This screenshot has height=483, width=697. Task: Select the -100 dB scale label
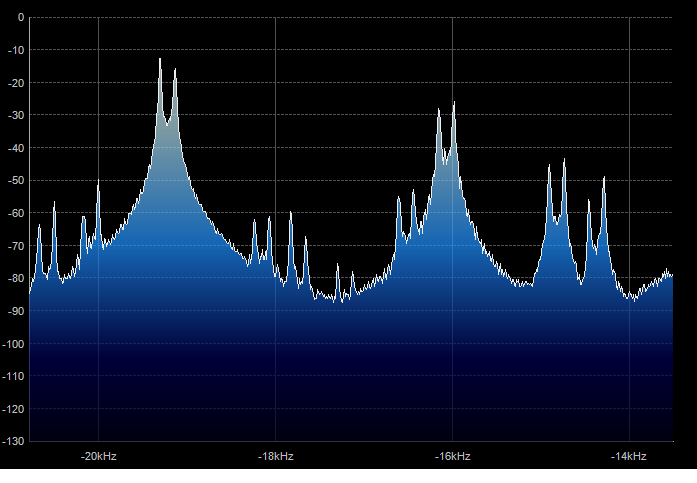coord(13,344)
